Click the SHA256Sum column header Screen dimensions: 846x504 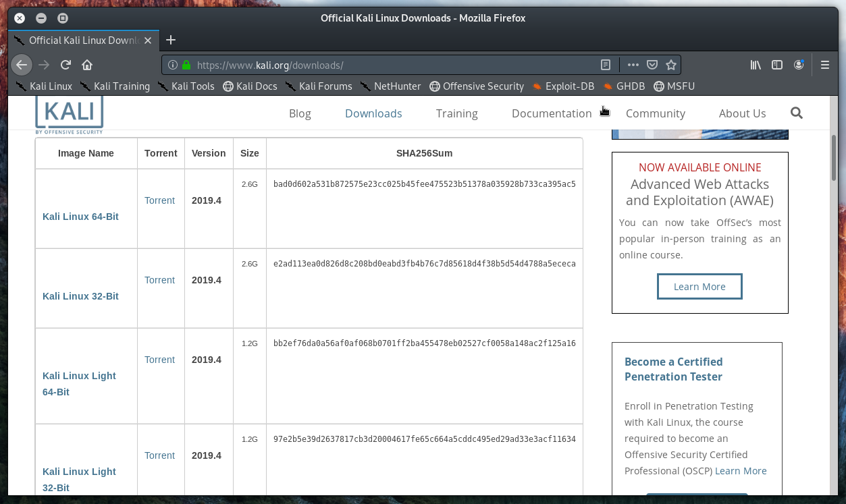point(424,153)
